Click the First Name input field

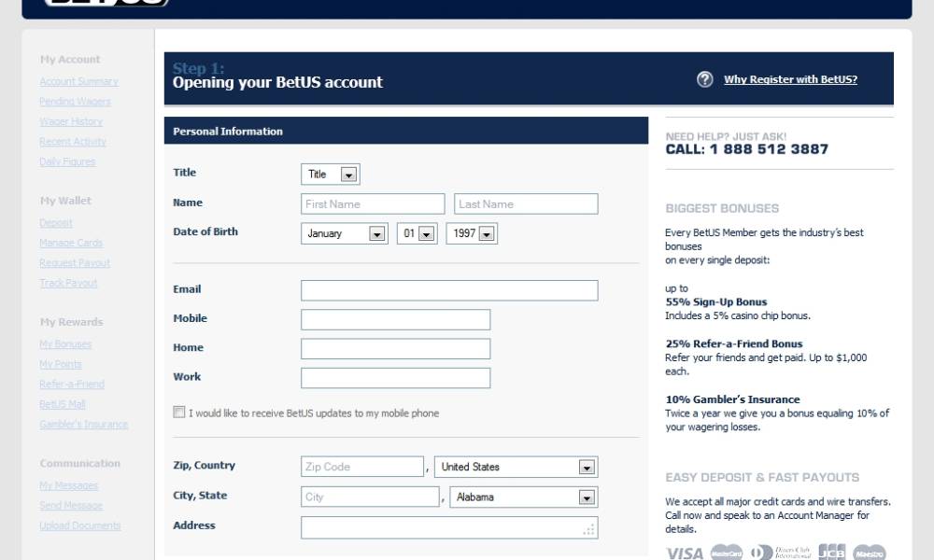tap(373, 204)
